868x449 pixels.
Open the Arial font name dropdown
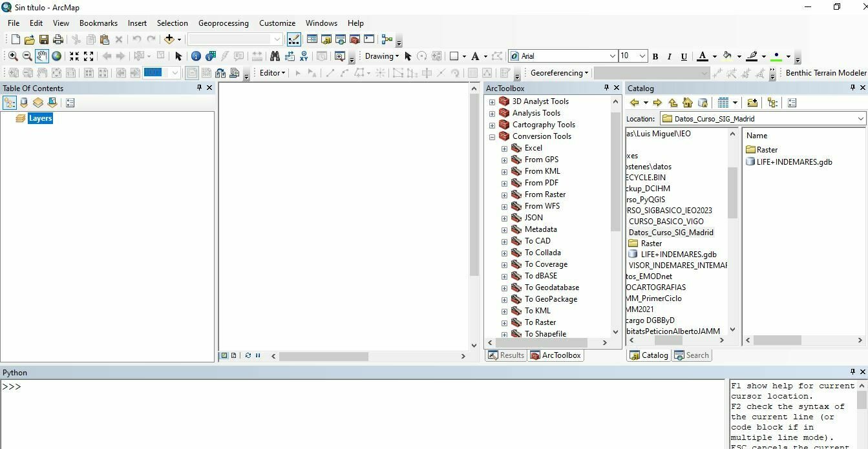[x=613, y=56]
